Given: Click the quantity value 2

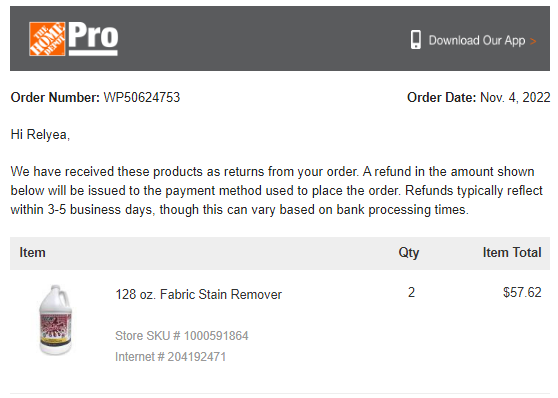Looking at the screenshot, I should coord(411,292).
